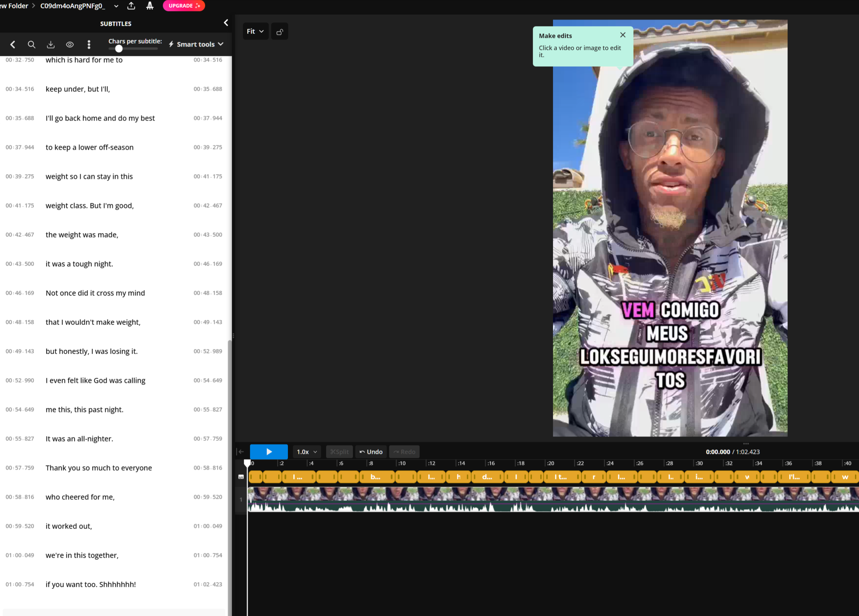Jump to timeline start arrow icon
The image size is (859, 616).
coord(241,452)
